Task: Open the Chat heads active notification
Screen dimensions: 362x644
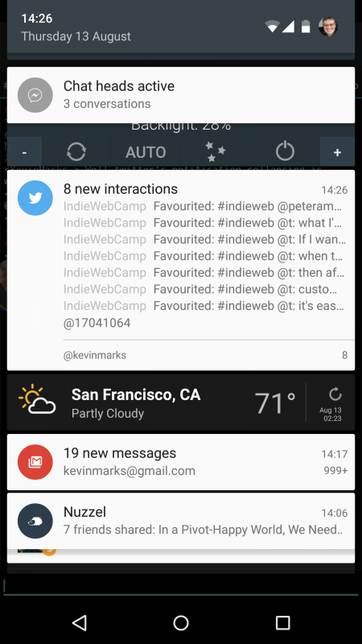Action: pyautogui.click(x=181, y=95)
